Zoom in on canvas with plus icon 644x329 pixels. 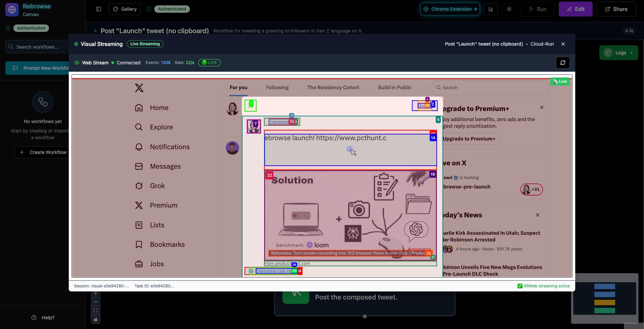pos(96,293)
